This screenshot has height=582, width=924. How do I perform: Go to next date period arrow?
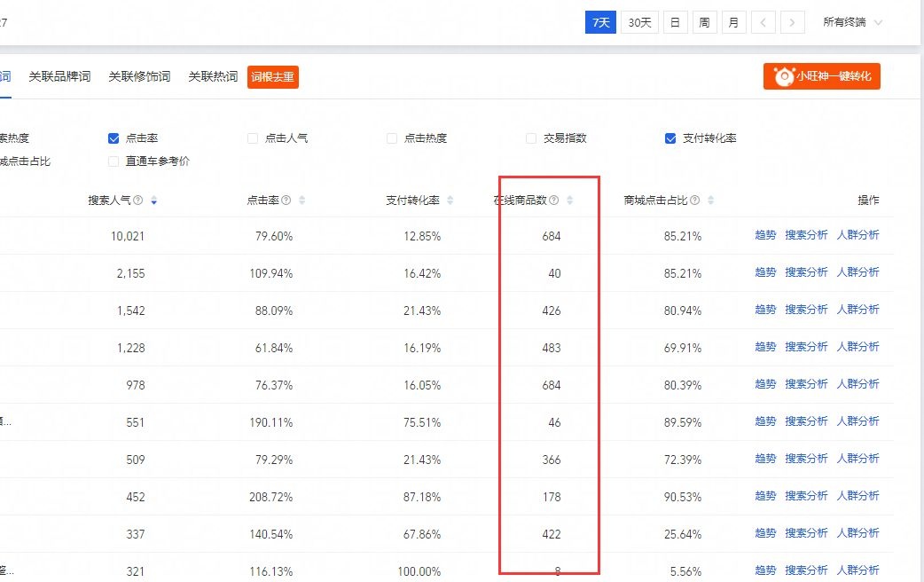pos(792,22)
